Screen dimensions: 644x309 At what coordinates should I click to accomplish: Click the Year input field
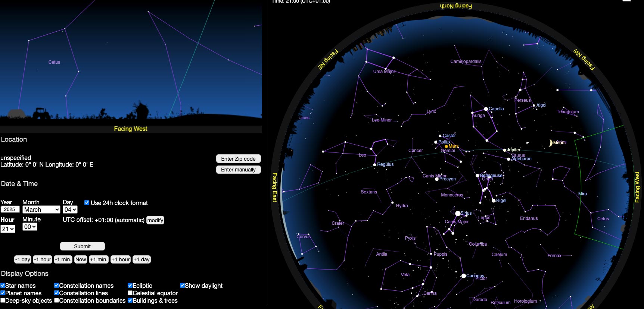point(10,209)
